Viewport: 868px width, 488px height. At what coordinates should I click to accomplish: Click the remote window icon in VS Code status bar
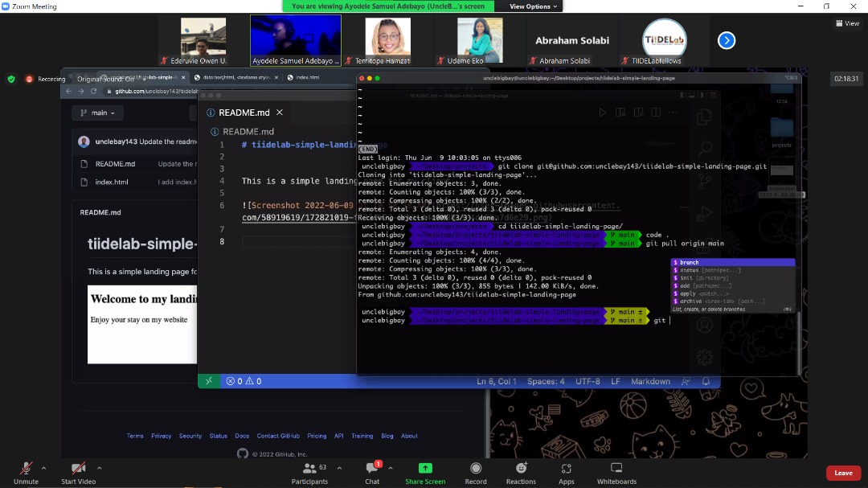point(209,381)
